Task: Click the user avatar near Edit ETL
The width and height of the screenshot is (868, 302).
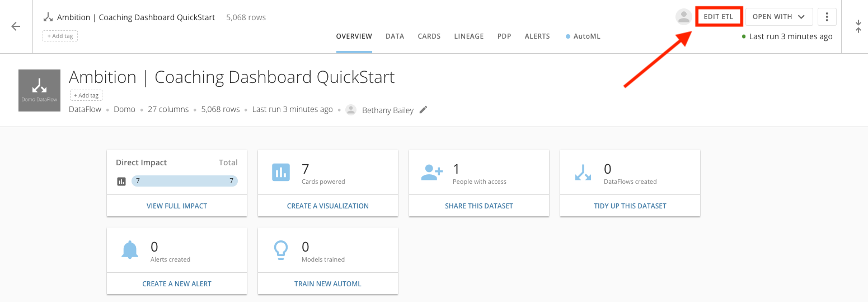Action: click(683, 17)
